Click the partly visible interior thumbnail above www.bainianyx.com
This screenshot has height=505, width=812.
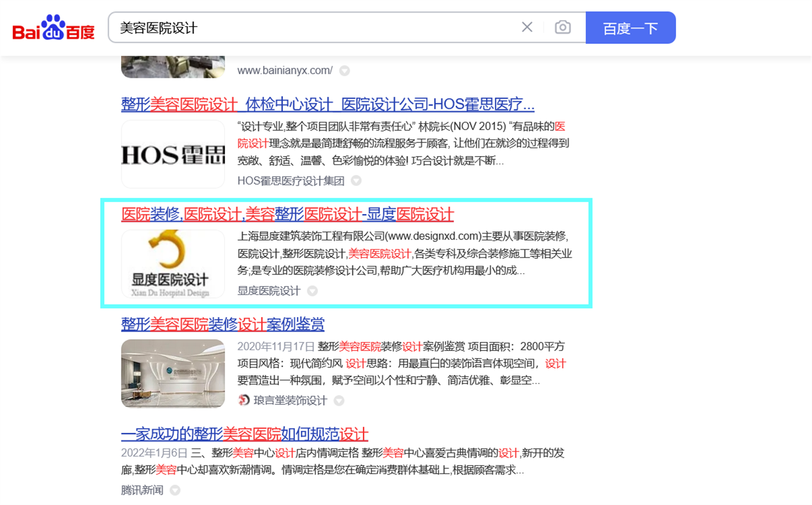[173, 67]
